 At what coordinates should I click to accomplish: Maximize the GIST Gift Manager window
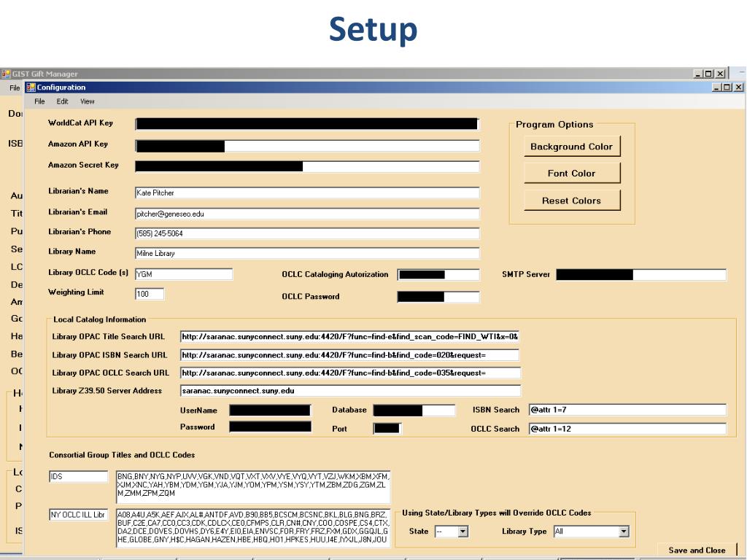[708, 74]
